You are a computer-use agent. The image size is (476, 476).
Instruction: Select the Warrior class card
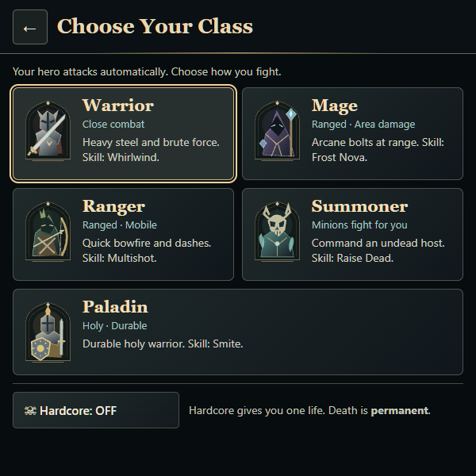(x=123, y=133)
